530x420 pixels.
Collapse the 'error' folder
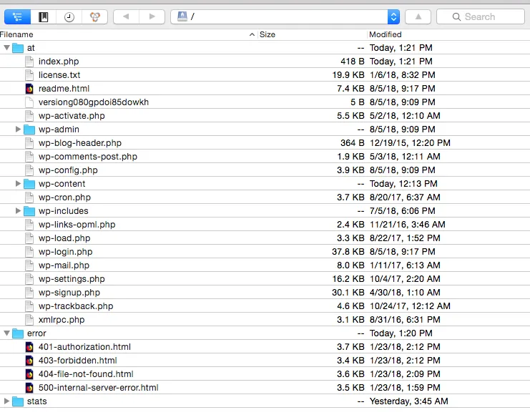pyautogui.click(x=6, y=333)
